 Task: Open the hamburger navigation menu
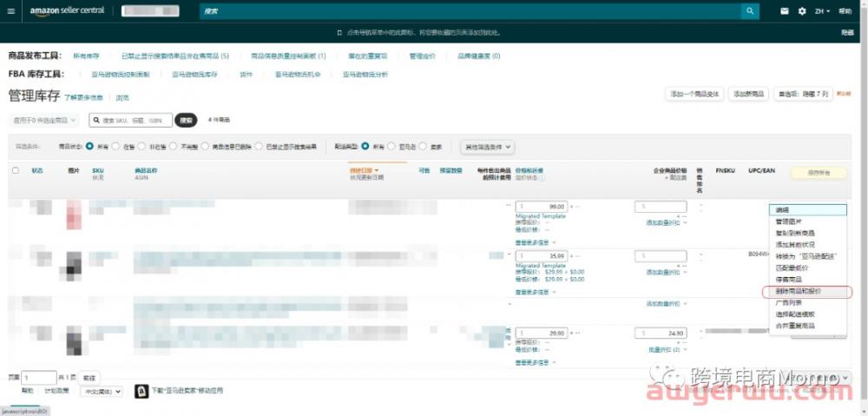(x=11, y=11)
